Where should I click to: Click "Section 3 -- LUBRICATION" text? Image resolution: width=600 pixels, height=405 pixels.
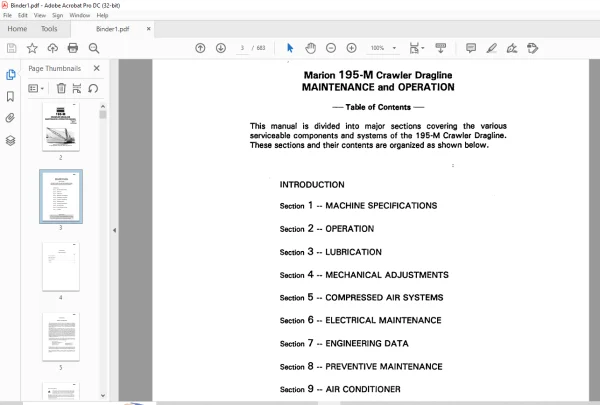tap(331, 251)
